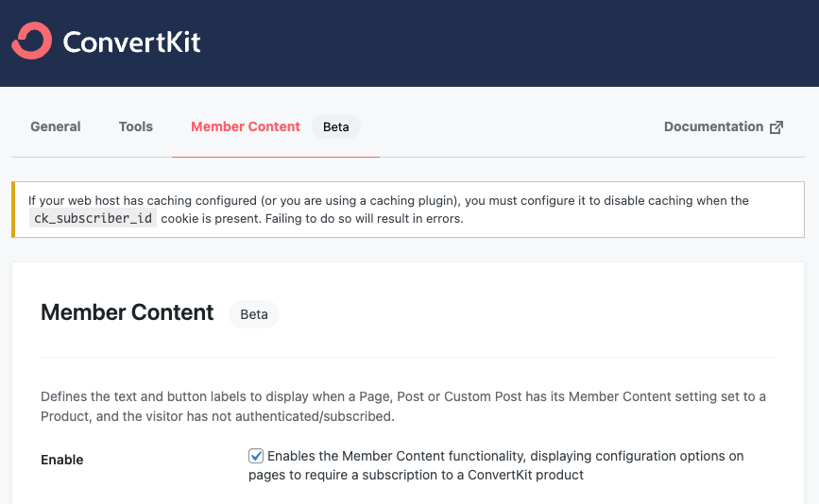The height and width of the screenshot is (504, 819).
Task: Click the bold Enable field label
Action: pyautogui.click(x=62, y=460)
